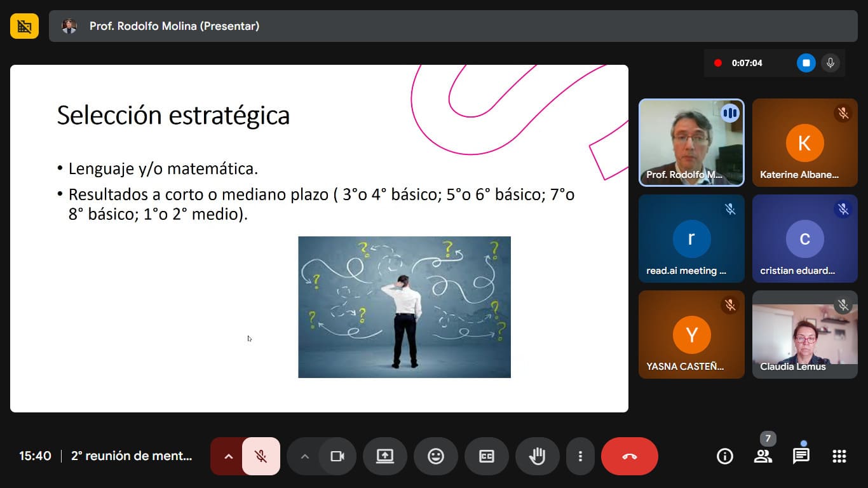Open the chat panel

pos(801,456)
